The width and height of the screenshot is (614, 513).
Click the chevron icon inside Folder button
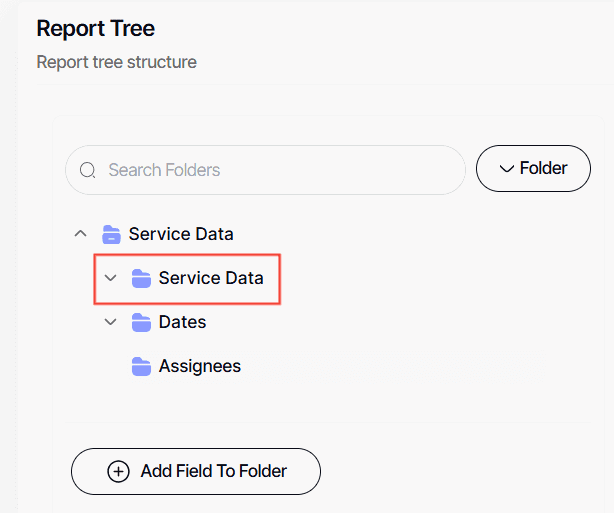(506, 169)
